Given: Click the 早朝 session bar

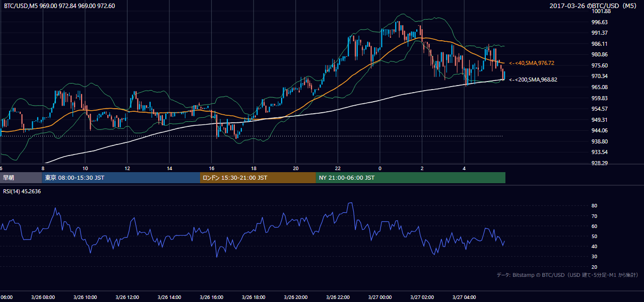Looking at the screenshot, I should [x=21, y=178].
